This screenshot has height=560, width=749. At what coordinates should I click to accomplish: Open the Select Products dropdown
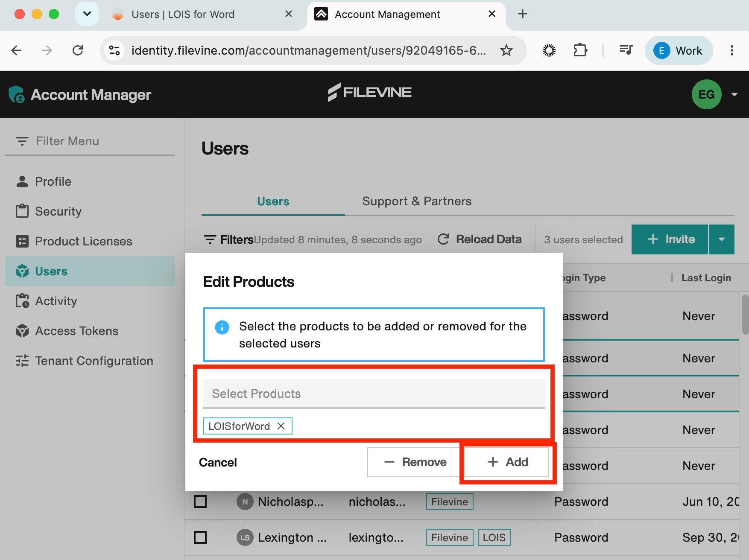pos(374,394)
